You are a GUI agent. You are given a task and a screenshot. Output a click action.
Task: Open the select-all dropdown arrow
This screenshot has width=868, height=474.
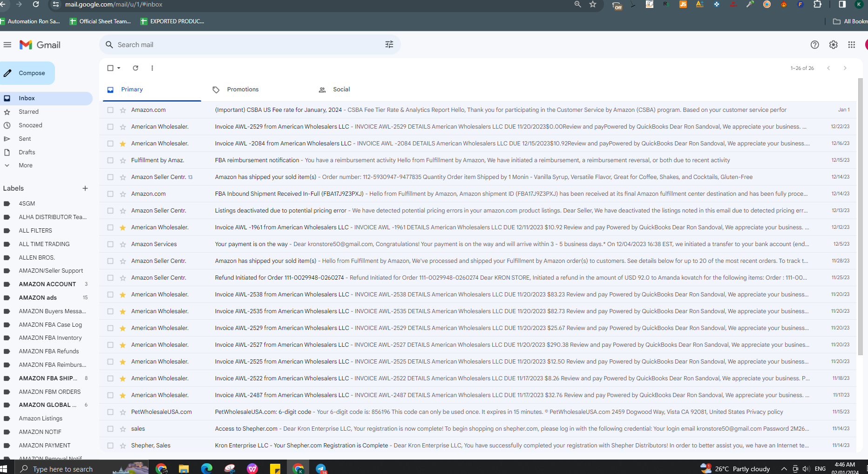pos(119,68)
